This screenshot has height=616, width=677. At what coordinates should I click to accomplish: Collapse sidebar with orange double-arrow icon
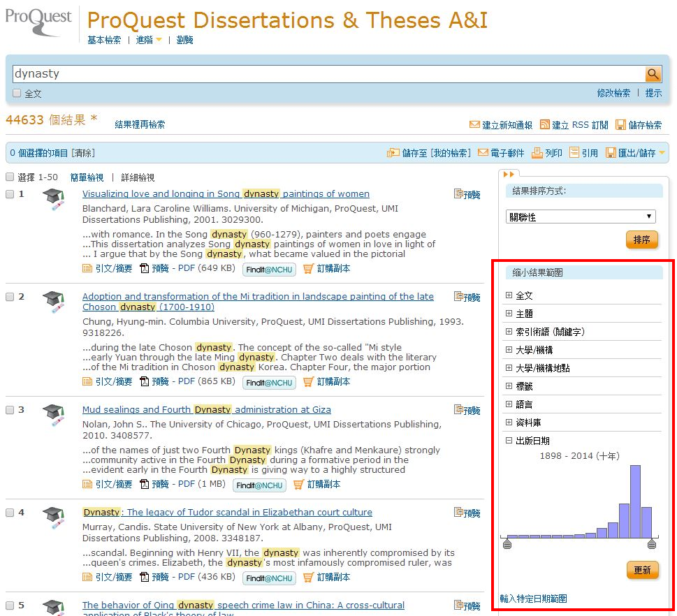click(509, 175)
